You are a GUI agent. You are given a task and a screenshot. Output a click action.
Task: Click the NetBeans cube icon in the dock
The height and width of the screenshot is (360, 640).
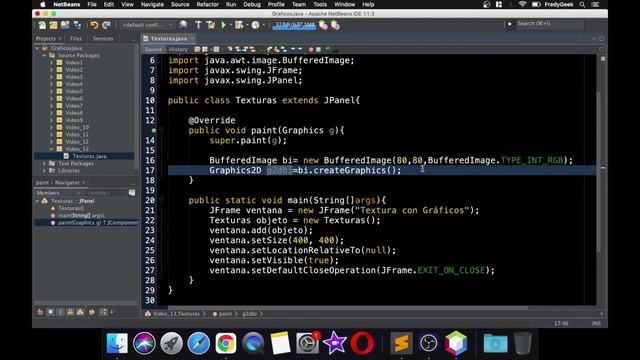[456, 343]
